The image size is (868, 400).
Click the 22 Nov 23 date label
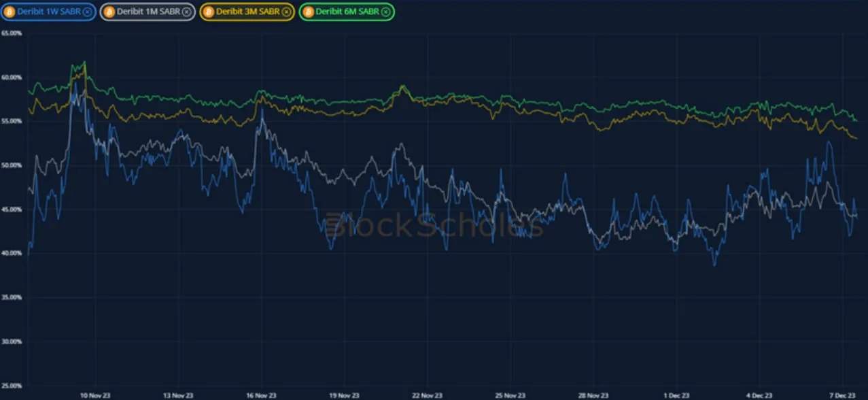(x=427, y=395)
